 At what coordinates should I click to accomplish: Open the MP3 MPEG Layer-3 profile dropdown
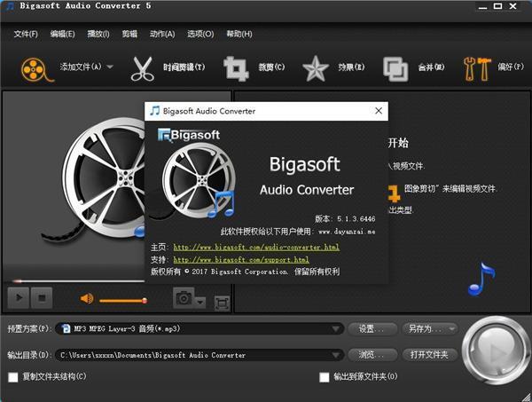(199, 328)
